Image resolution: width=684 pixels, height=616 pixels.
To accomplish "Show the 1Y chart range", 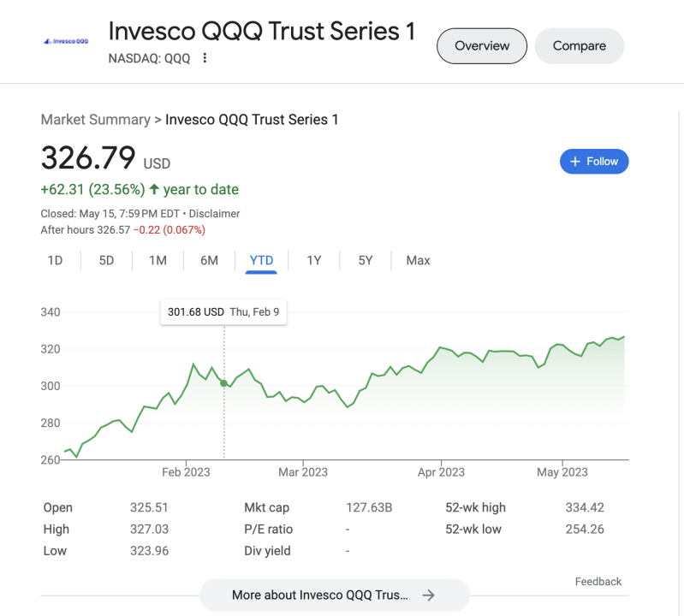I will 314,260.
